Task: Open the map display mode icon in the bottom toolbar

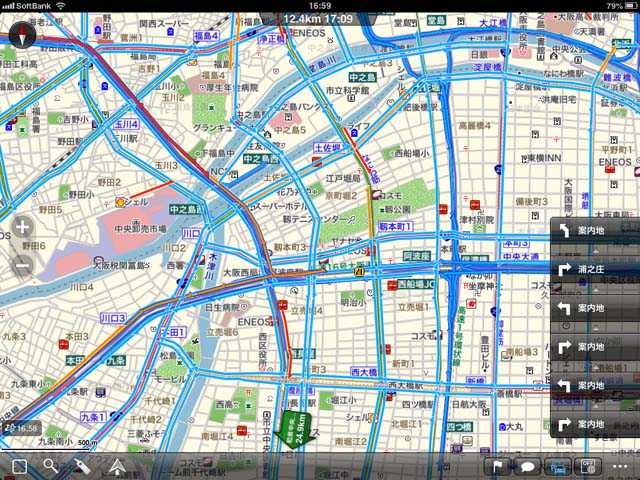Action: [19, 467]
